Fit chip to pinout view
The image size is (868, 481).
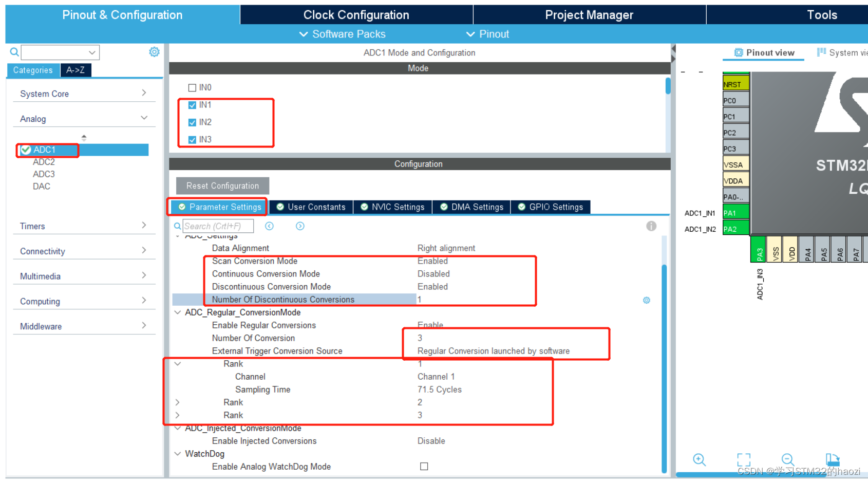click(744, 459)
